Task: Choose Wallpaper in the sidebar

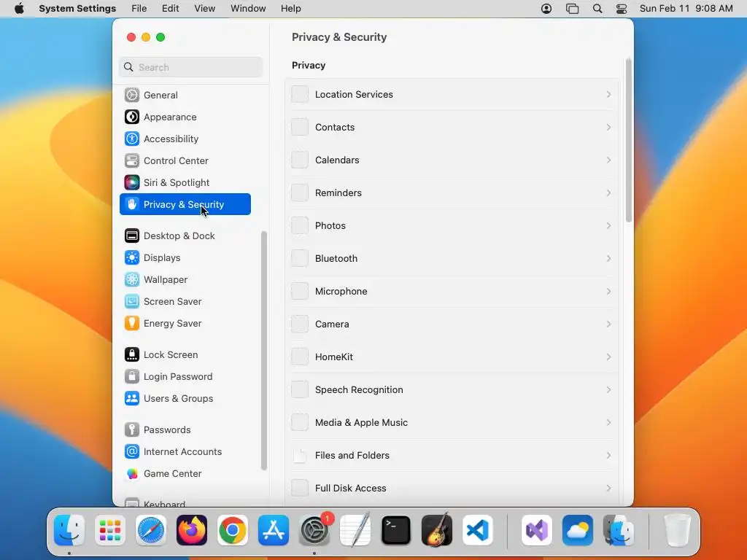Action: 185,279
